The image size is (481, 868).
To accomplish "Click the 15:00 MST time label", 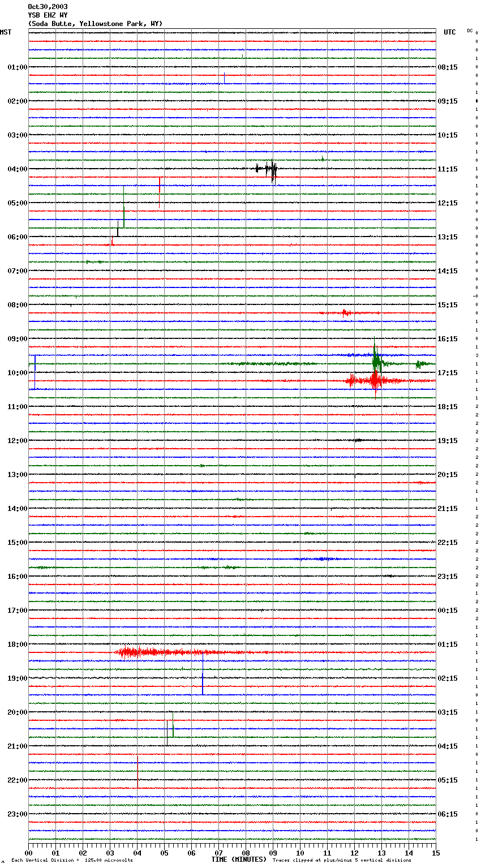I will 18,543.
